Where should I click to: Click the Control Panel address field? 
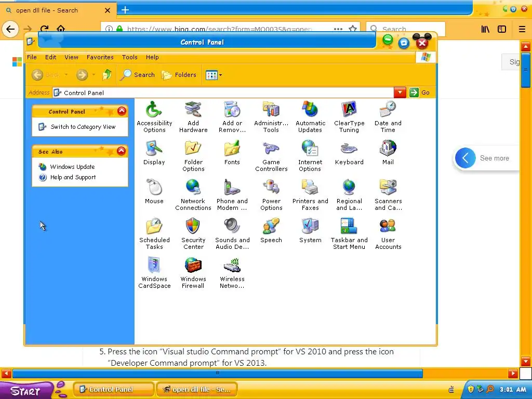(223, 92)
